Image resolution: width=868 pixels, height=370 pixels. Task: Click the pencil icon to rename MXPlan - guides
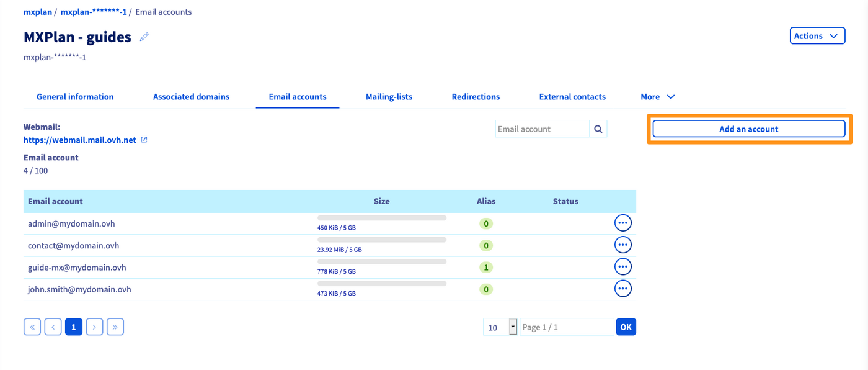click(144, 37)
